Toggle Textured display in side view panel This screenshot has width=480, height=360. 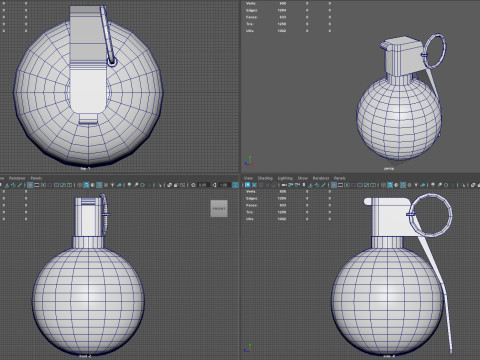409,185
